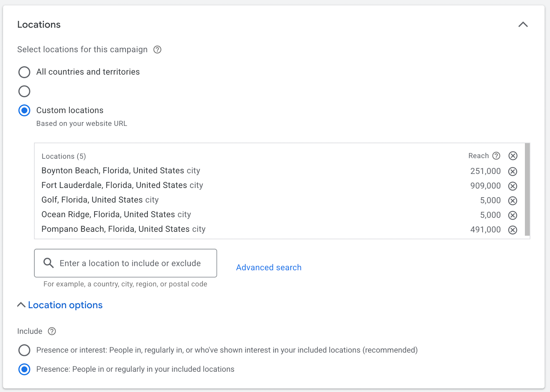Collapse the Locations section

pos(523,24)
